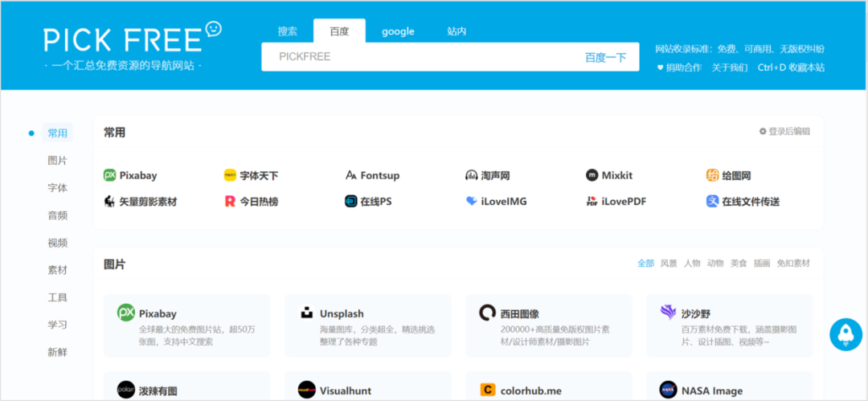Filter images by 动物
This screenshot has height=401, width=868.
pyautogui.click(x=715, y=264)
